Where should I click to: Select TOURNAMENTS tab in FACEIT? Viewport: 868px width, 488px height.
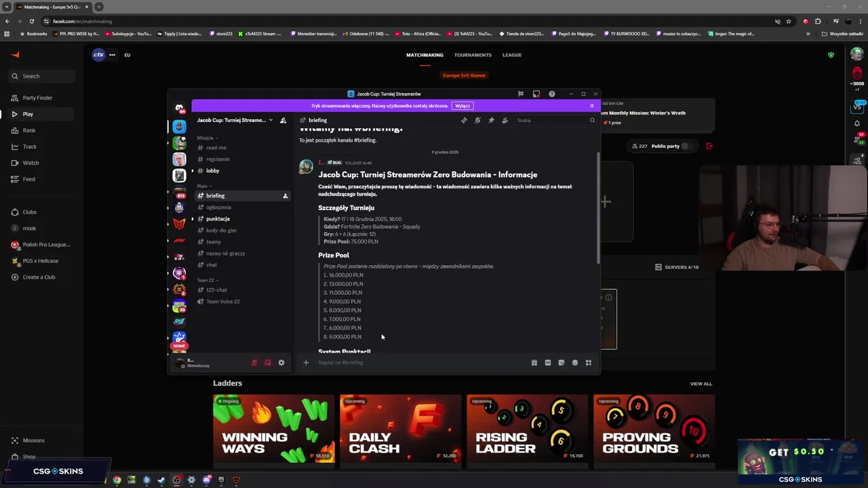click(473, 55)
